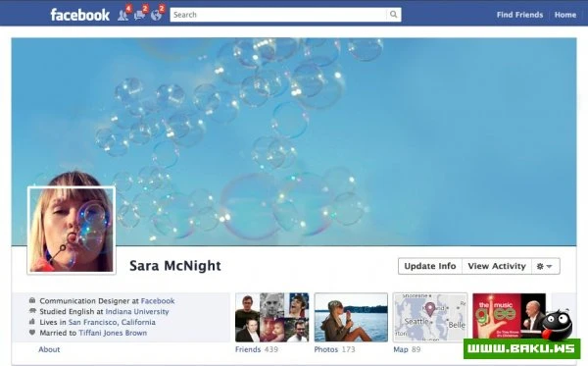Open the globe notifications icon
This screenshot has height=366, width=588.
(x=156, y=15)
